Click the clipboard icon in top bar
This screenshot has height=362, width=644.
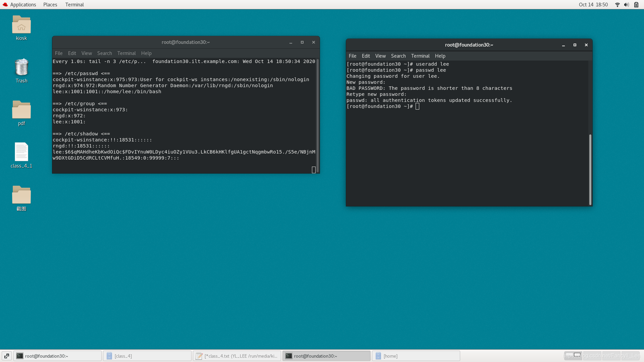636,5
